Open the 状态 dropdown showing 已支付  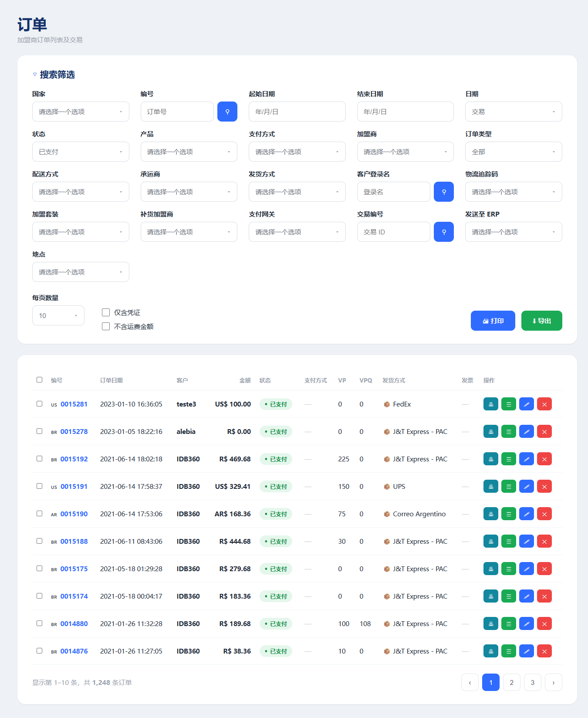(81, 152)
